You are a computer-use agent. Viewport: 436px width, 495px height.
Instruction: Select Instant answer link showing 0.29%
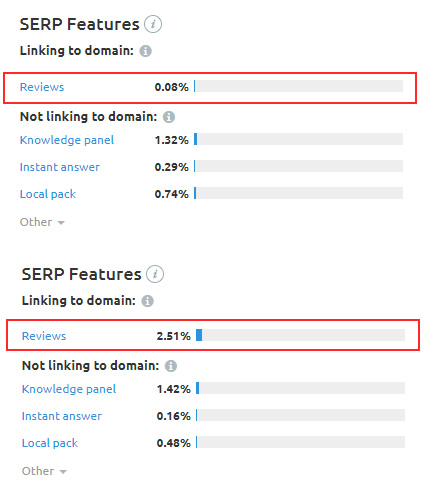60,167
